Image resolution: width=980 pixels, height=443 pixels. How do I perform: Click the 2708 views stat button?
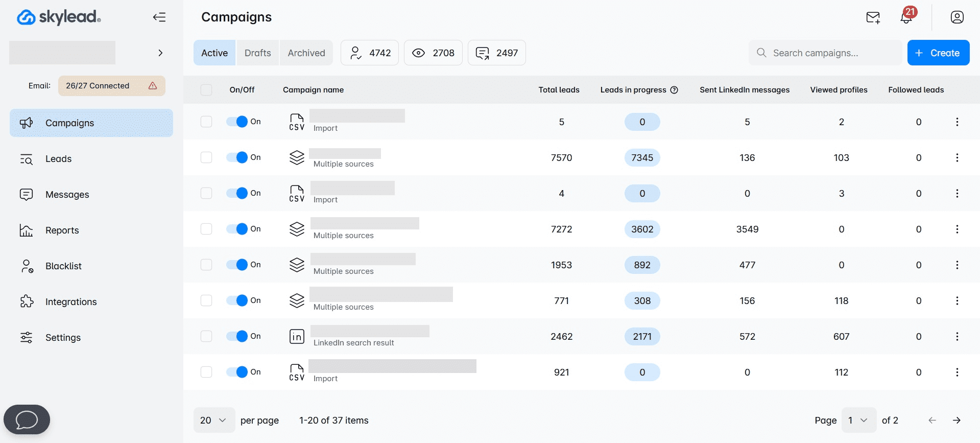[433, 53]
